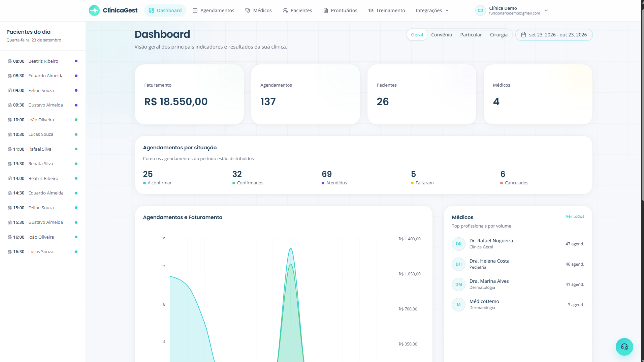This screenshot has width=644, height=362.
Task: Click the 3 agend. count for MédicoDemo
Action: click(x=576, y=305)
